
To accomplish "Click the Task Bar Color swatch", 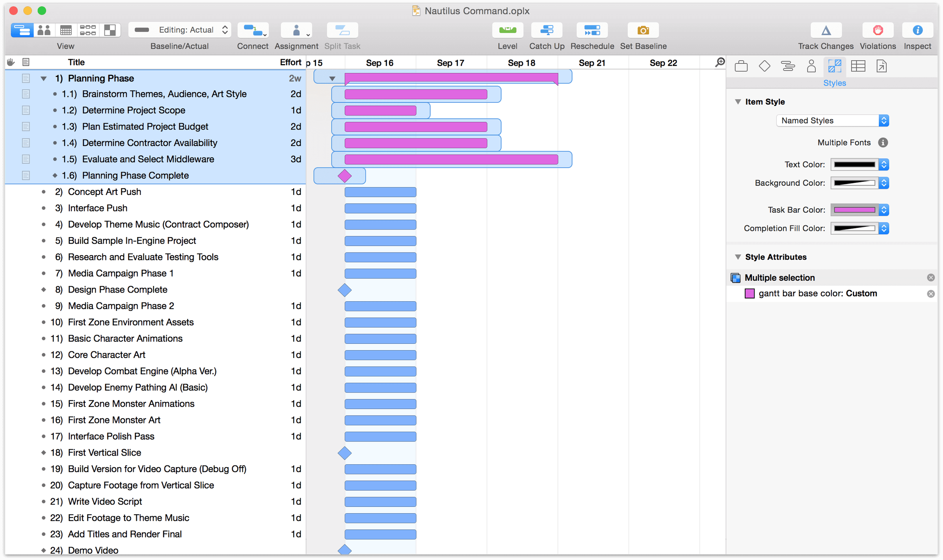I will pos(856,210).
